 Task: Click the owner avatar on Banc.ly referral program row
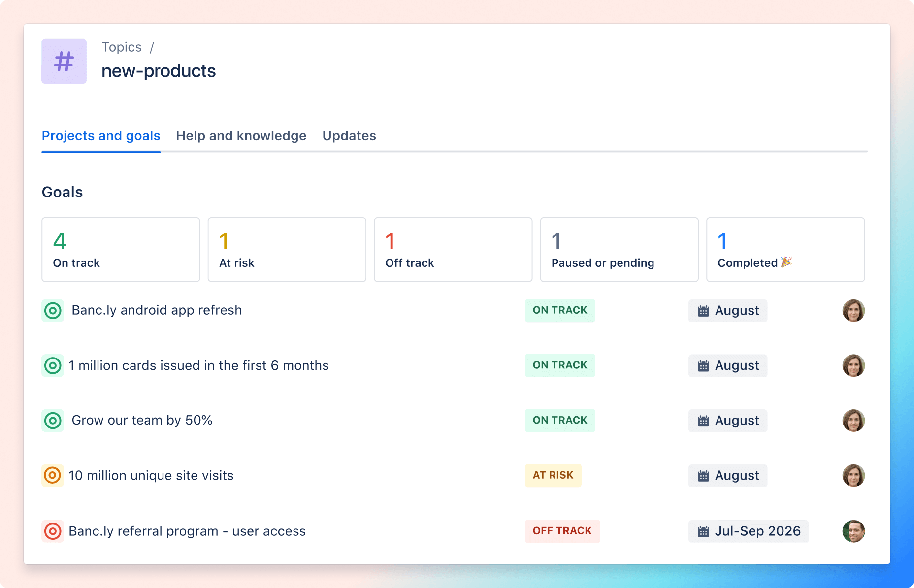coord(854,531)
